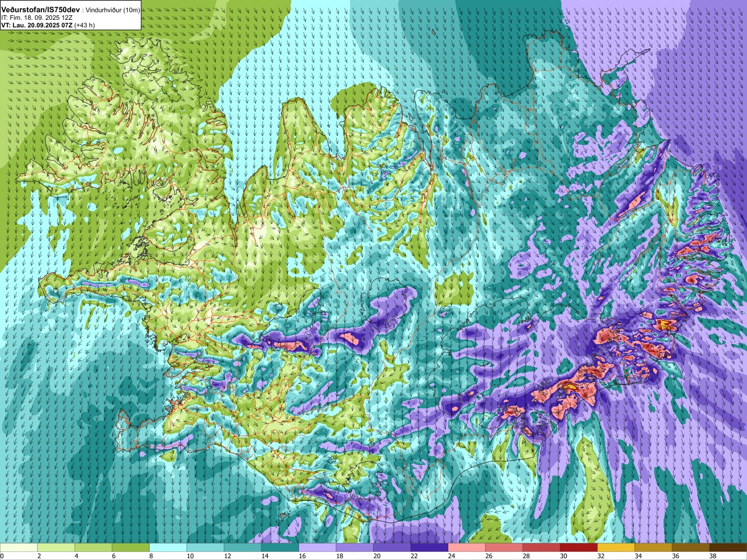Image resolution: width=747 pixels, height=560 pixels.
Task: Click the 30–32 dark red legend swatch
Action: coord(579,548)
